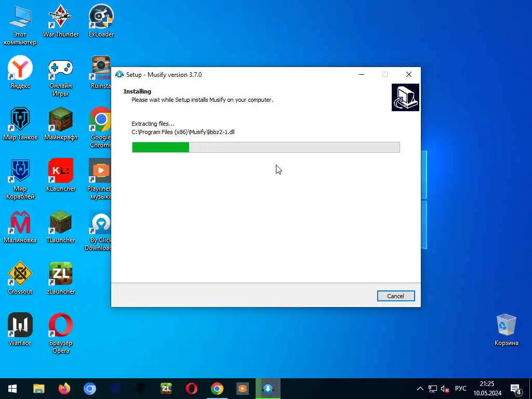
Task: Select the Crossout desktop shortcut
Action: point(20,278)
